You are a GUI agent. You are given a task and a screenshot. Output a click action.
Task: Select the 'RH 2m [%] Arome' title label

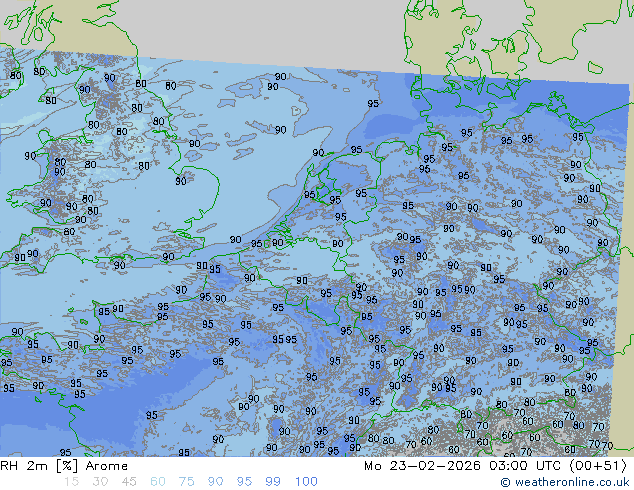point(64,466)
